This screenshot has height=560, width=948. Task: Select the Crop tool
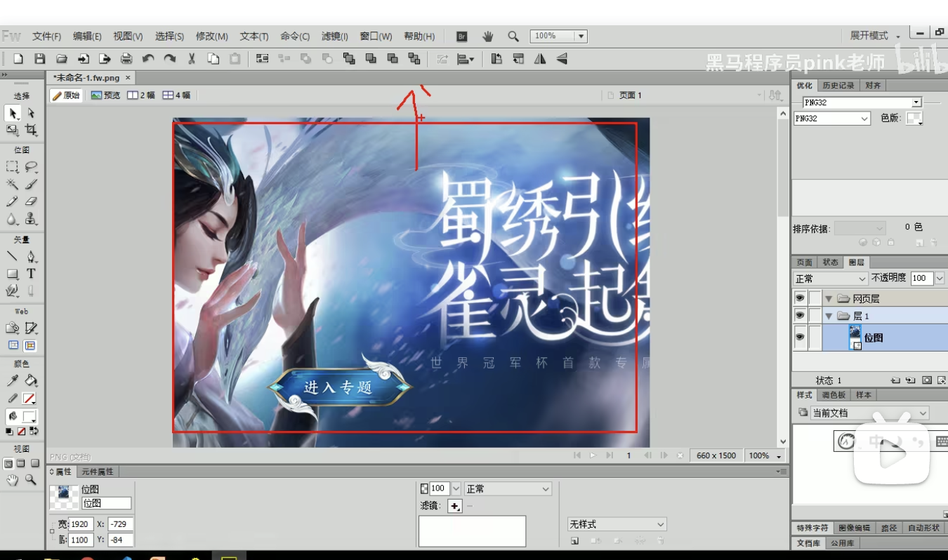pos(31,130)
